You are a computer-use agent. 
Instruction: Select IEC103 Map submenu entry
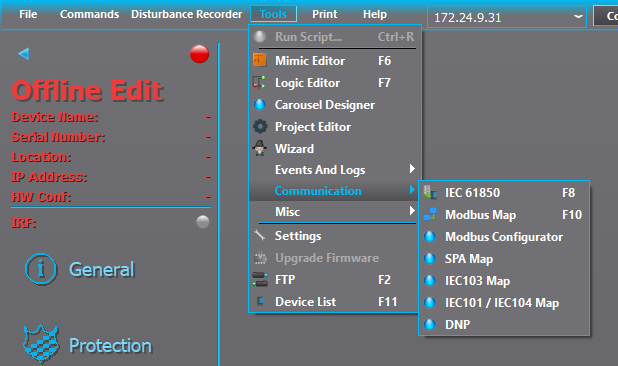(504, 281)
